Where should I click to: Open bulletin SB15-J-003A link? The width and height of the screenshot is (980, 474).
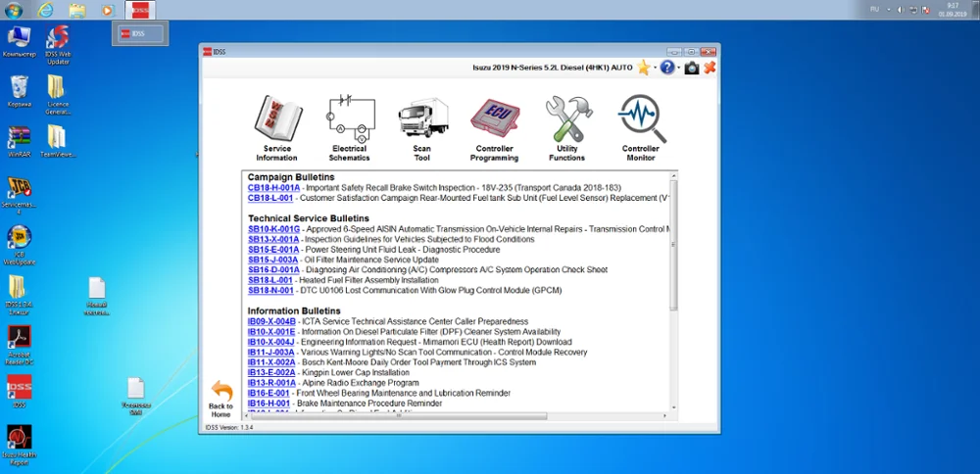[x=272, y=260]
